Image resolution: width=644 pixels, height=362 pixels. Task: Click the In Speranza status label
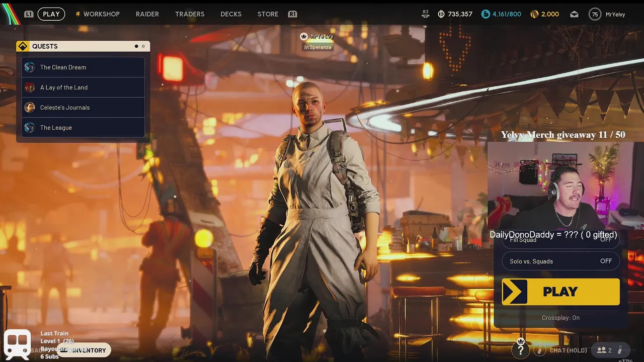point(317,47)
